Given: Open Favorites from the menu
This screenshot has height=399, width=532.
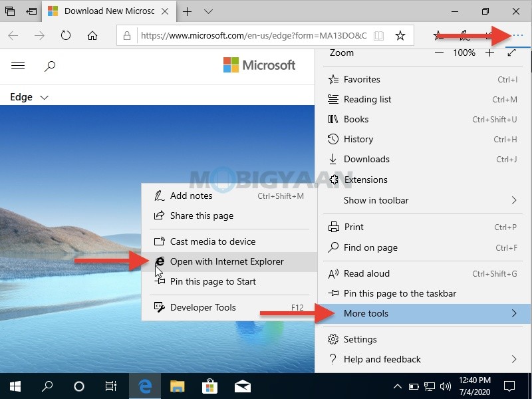Looking at the screenshot, I should coord(423,79).
